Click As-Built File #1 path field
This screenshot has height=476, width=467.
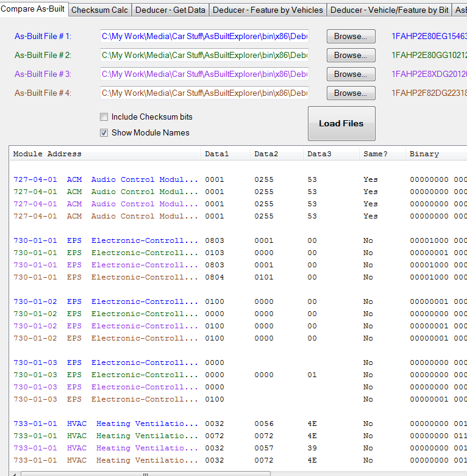pos(204,37)
